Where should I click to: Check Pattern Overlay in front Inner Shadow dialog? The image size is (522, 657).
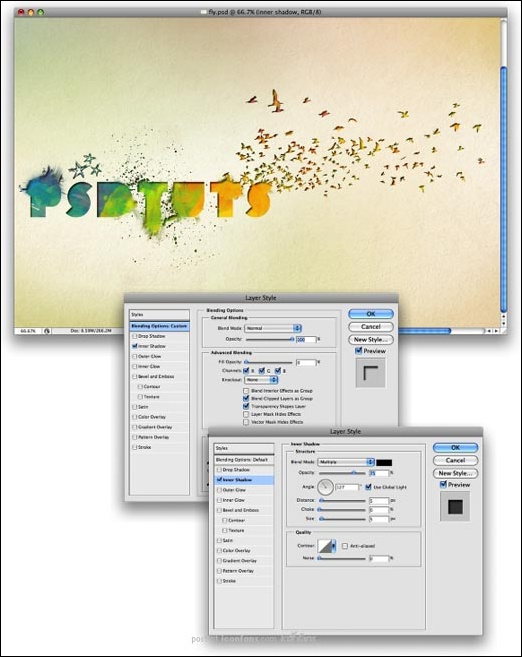point(219,571)
